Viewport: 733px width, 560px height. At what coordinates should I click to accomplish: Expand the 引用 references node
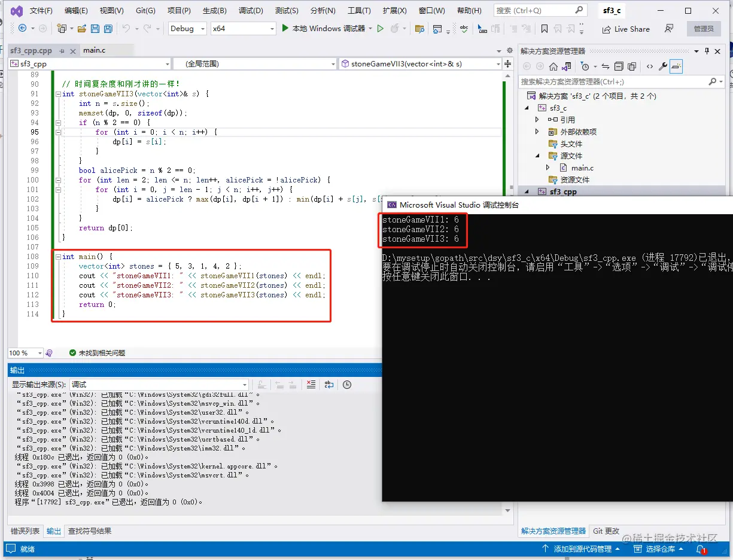(x=537, y=120)
